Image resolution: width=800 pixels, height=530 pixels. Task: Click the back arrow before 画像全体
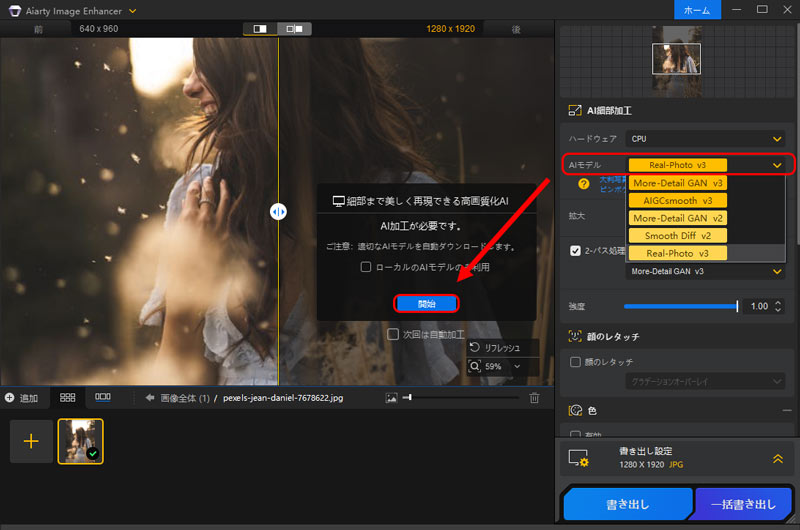149,397
